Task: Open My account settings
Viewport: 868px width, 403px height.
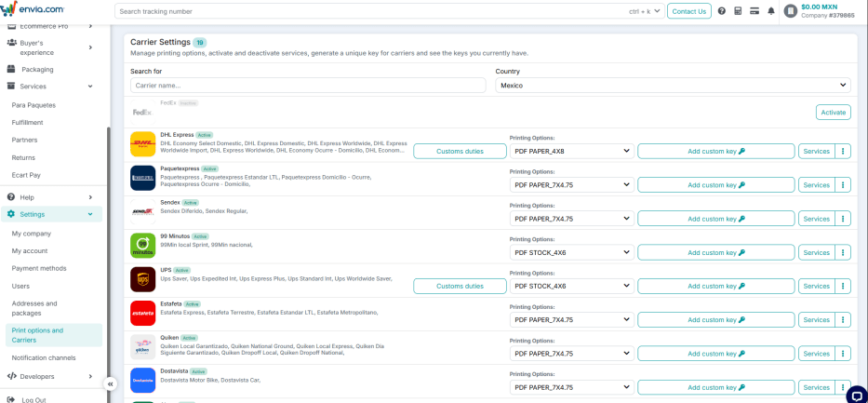Action: pos(30,250)
